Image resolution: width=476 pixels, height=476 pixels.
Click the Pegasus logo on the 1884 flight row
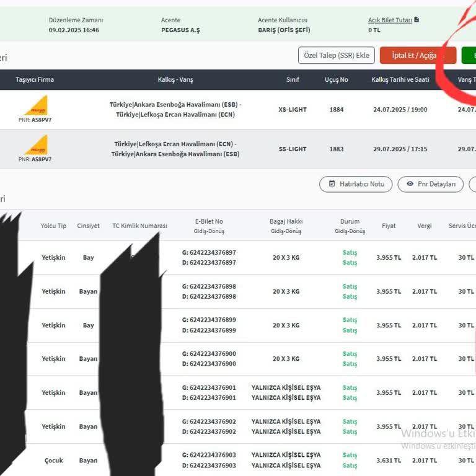pyautogui.click(x=35, y=105)
